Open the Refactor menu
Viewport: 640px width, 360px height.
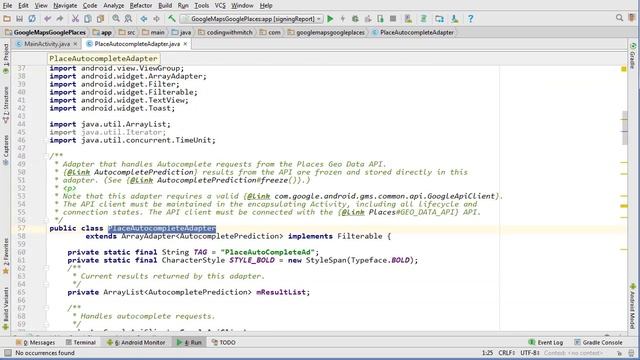[141, 6]
